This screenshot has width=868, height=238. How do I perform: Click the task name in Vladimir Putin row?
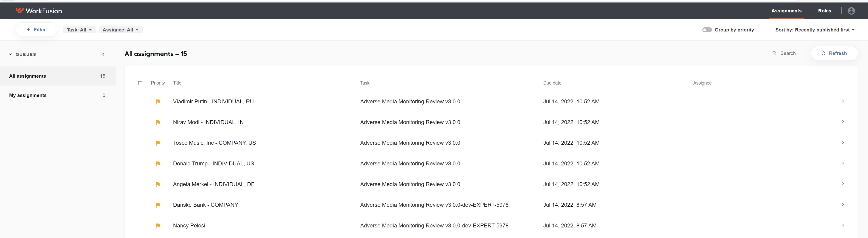tap(410, 102)
